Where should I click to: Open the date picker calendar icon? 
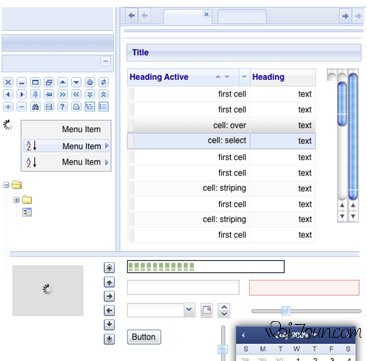click(x=207, y=310)
